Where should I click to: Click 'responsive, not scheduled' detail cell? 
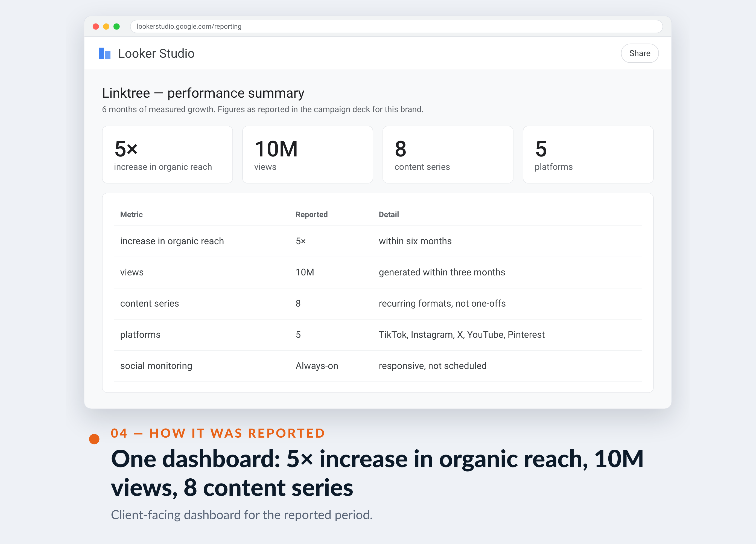[432, 366]
